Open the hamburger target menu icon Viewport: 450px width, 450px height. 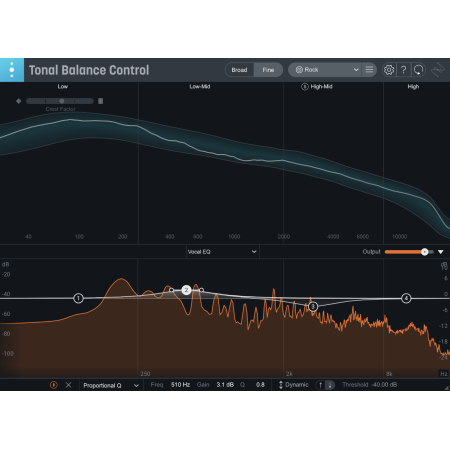pyautogui.click(x=369, y=70)
